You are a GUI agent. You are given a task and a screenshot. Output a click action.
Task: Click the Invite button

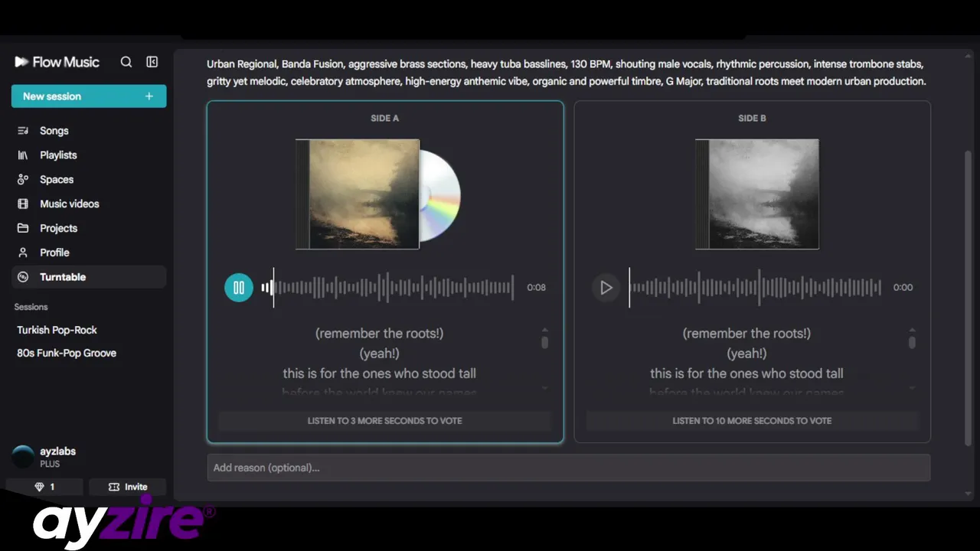point(128,487)
